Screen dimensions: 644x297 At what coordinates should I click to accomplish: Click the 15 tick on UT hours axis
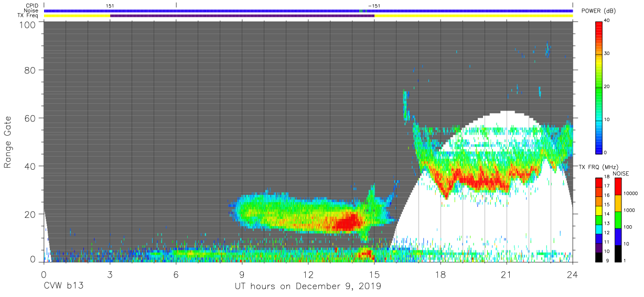pos(374,273)
